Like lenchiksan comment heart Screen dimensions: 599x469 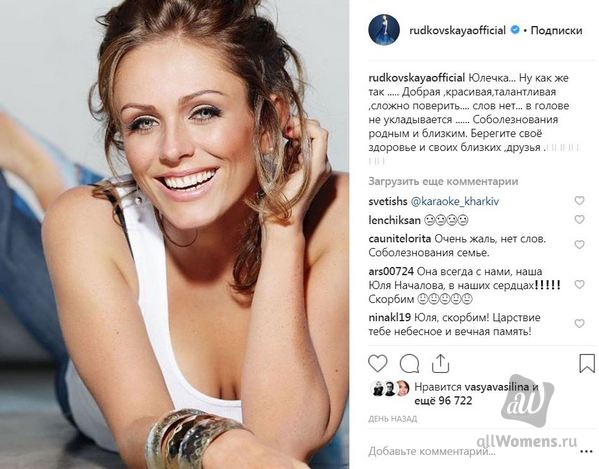[580, 219]
